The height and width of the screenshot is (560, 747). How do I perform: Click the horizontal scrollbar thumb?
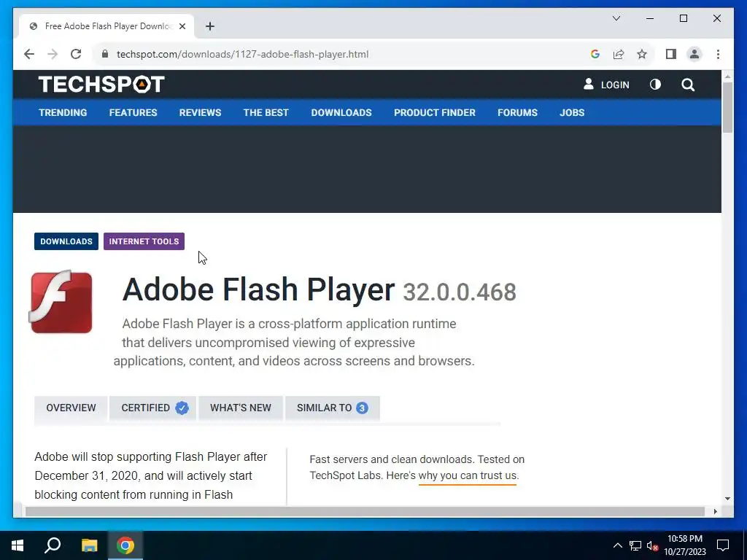pyautogui.click(x=365, y=511)
